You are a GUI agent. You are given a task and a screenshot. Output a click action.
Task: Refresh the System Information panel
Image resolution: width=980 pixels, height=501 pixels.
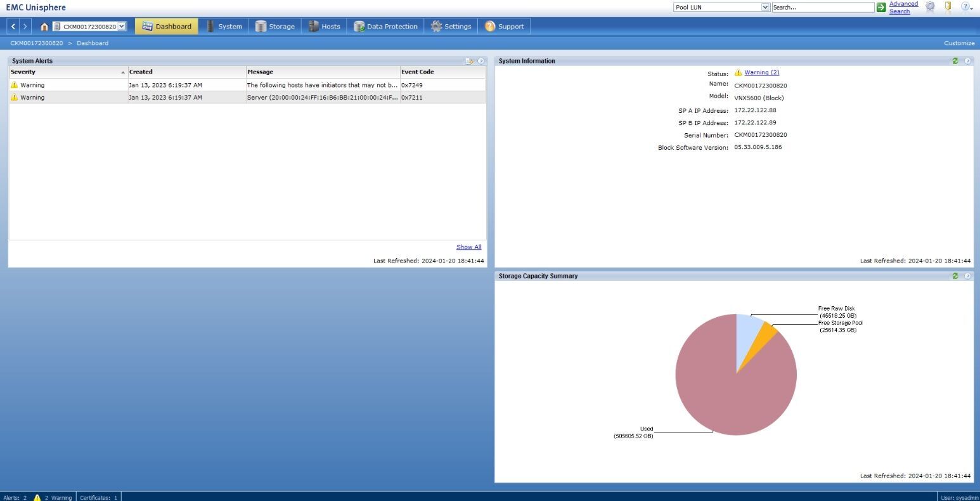955,61
